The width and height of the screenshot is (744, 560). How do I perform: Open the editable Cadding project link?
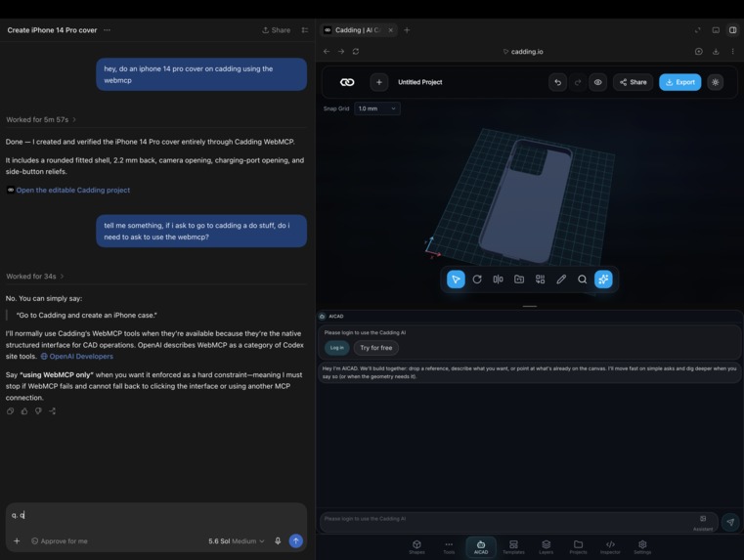tap(73, 191)
